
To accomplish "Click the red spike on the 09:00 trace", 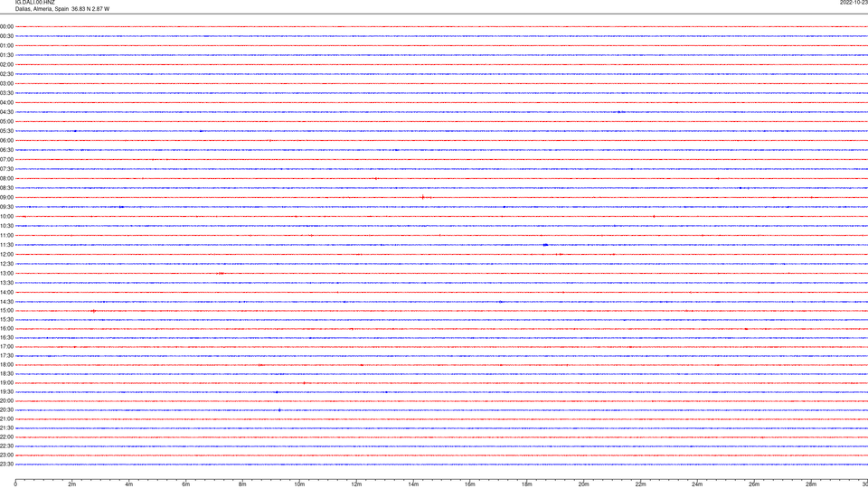I will 423,197.
